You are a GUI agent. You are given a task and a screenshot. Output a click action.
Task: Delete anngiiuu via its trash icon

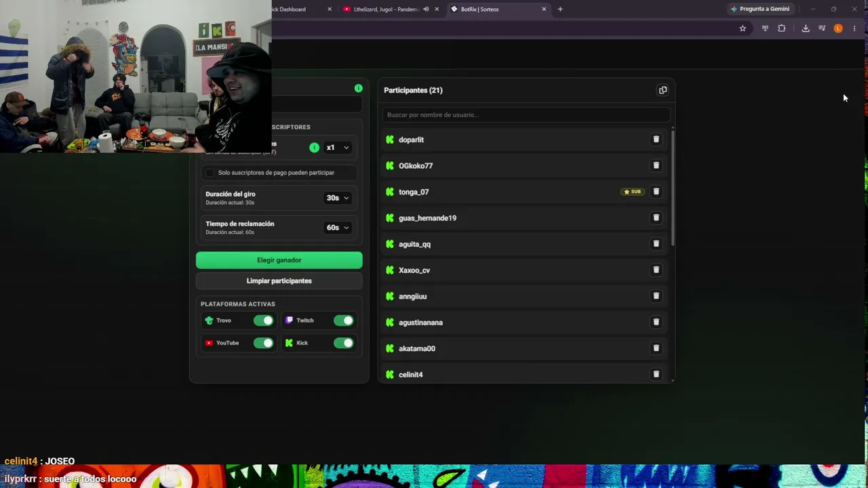point(656,296)
